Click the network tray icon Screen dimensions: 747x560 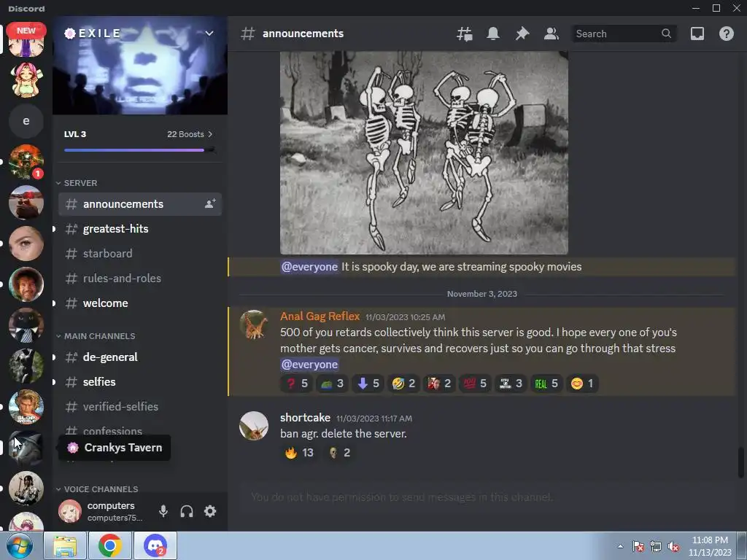point(656,547)
